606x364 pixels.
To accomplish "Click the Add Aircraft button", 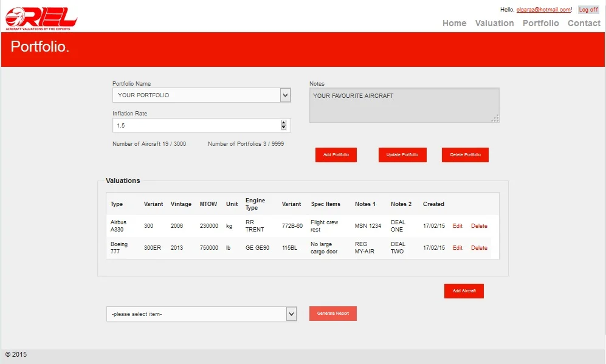I will point(464,291).
